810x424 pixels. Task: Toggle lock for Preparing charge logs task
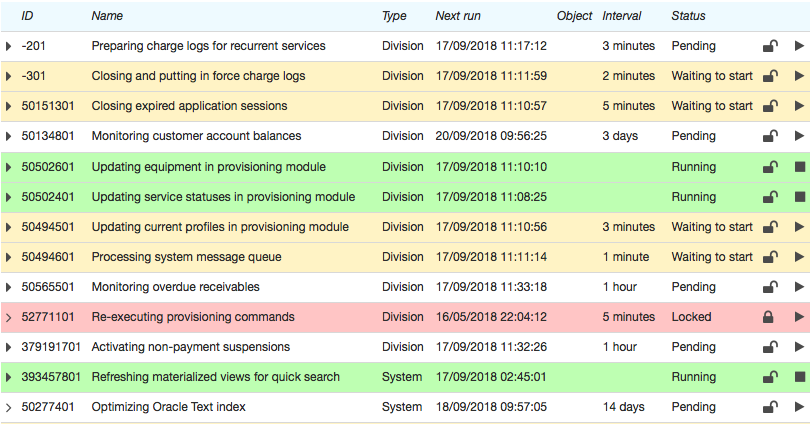[x=770, y=46]
